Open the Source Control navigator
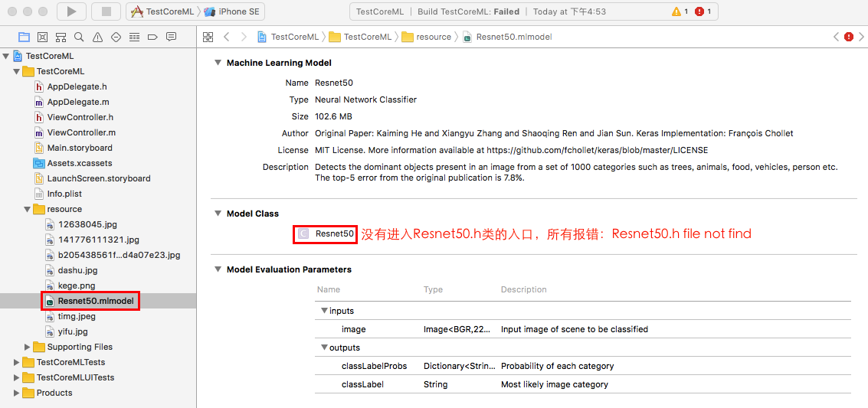The height and width of the screenshot is (408, 868). coord(42,37)
